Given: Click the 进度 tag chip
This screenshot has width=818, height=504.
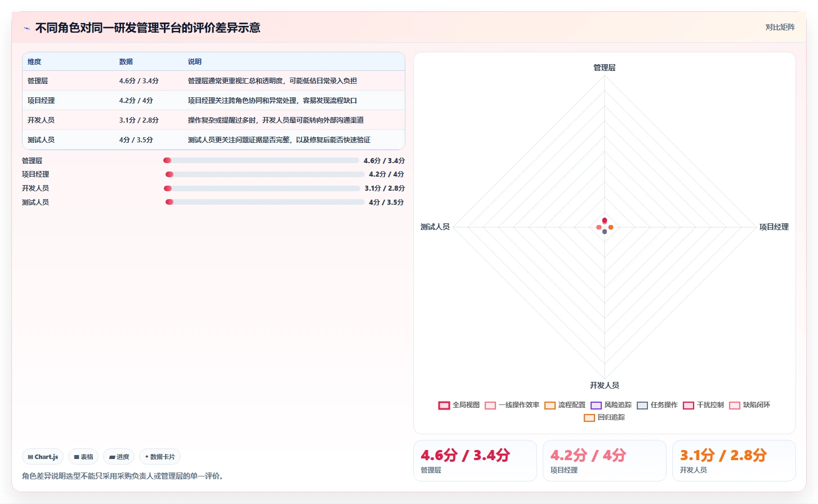Looking at the screenshot, I should pos(119,457).
